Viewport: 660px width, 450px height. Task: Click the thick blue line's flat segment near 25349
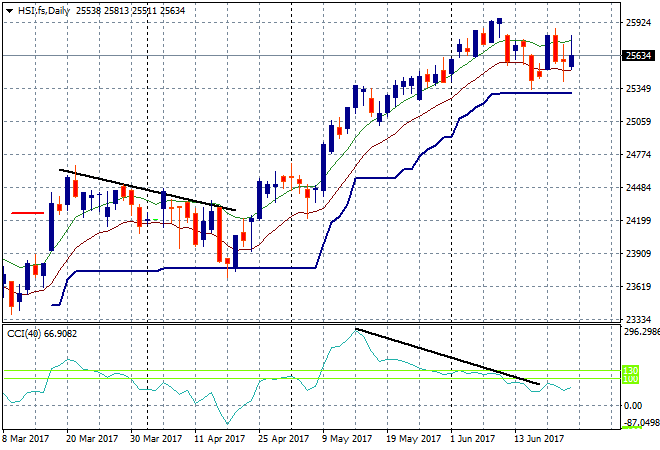[x=535, y=93]
